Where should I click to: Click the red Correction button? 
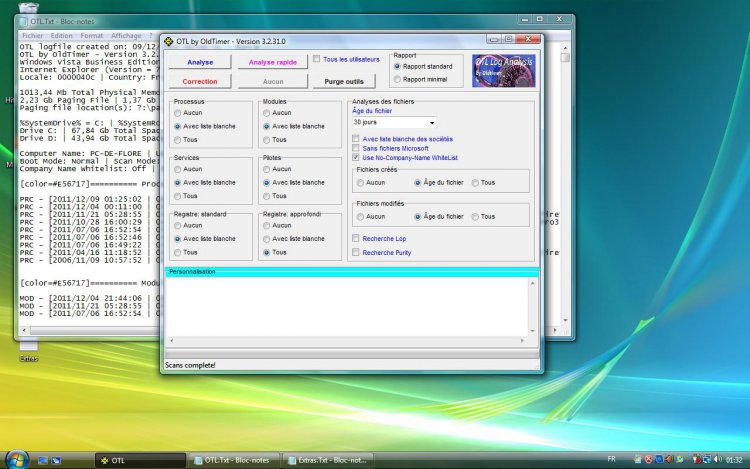point(200,81)
